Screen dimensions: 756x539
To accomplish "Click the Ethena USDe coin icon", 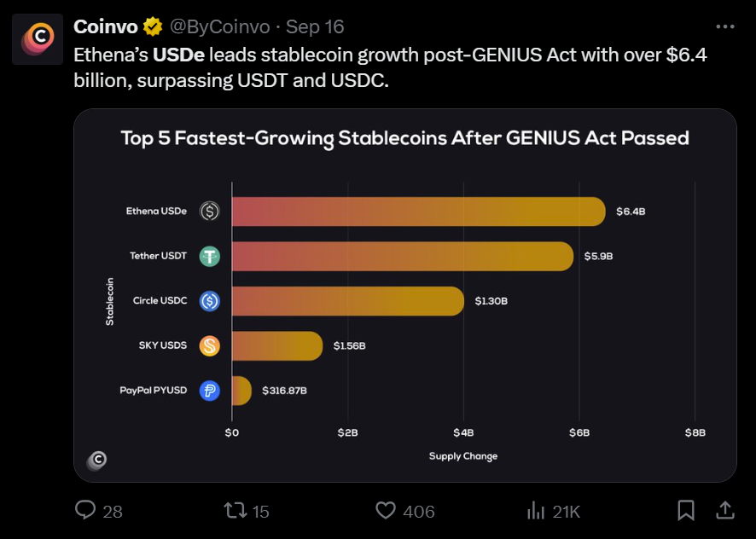I will 209,211.
